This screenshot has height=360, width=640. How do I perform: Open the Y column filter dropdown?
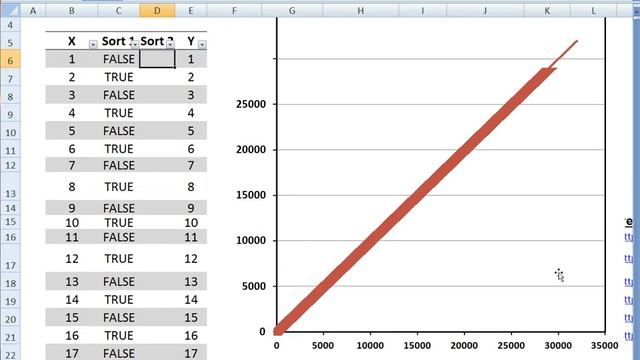[x=202, y=44]
